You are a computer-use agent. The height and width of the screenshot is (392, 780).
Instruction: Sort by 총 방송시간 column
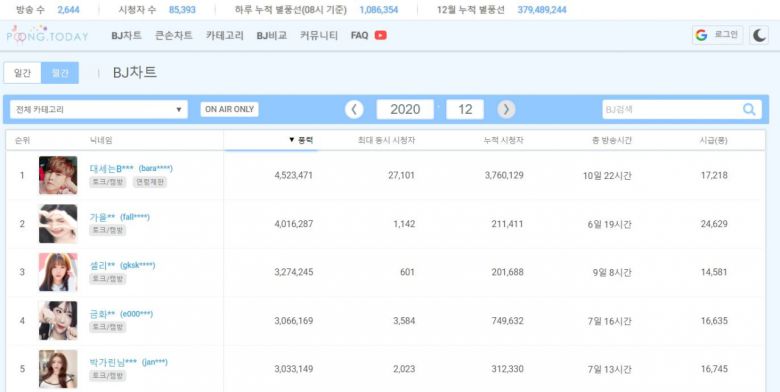point(611,140)
